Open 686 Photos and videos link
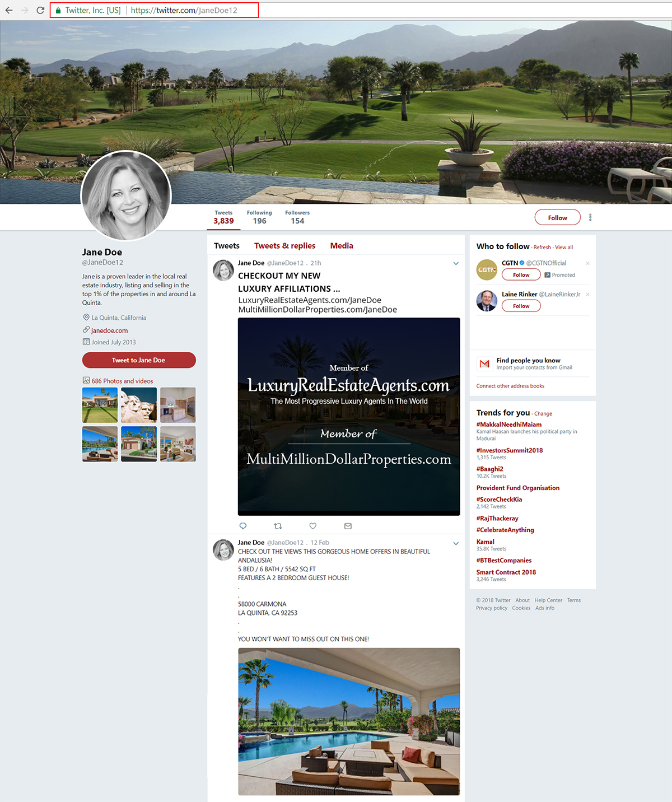The width and height of the screenshot is (672, 802). pos(122,381)
